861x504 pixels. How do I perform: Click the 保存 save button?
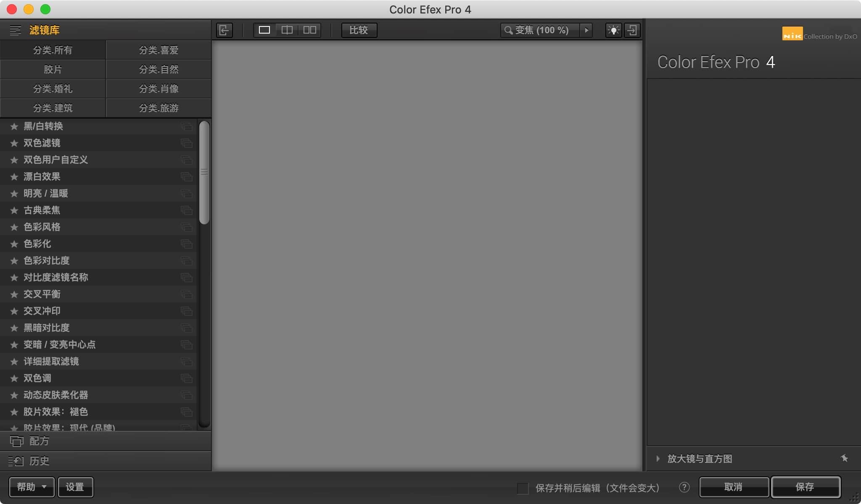(x=805, y=487)
